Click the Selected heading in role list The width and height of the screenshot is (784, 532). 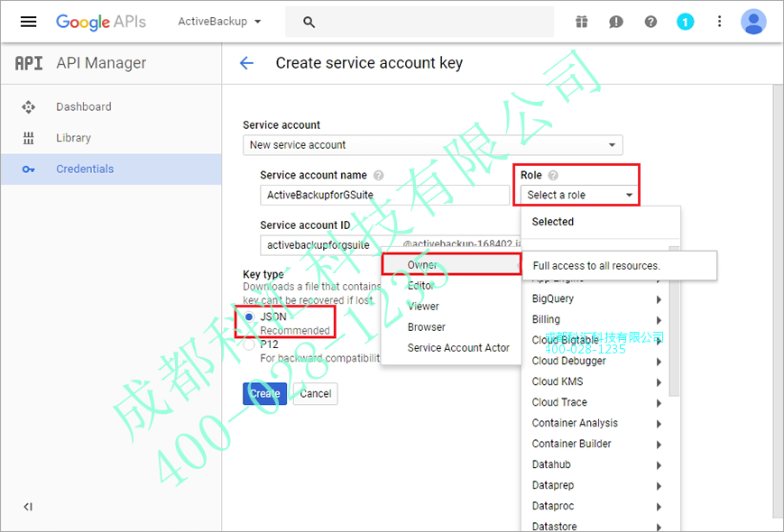tap(552, 222)
